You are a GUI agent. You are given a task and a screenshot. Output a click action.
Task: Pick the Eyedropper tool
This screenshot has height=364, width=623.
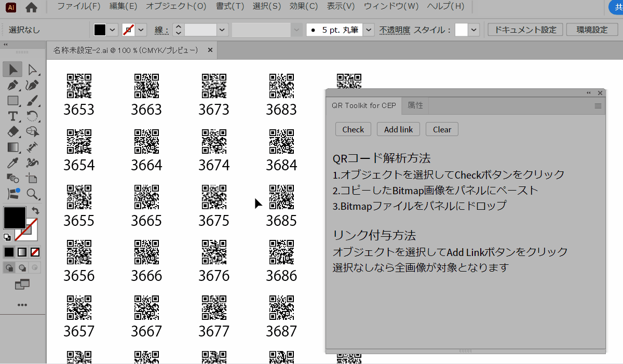click(x=13, y=163)
